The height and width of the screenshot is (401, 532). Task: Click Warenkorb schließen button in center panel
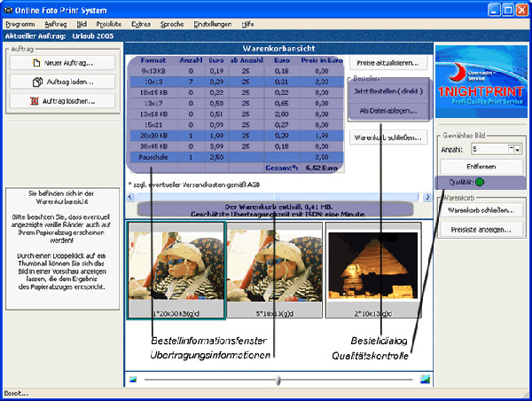[x=388, y=138]
